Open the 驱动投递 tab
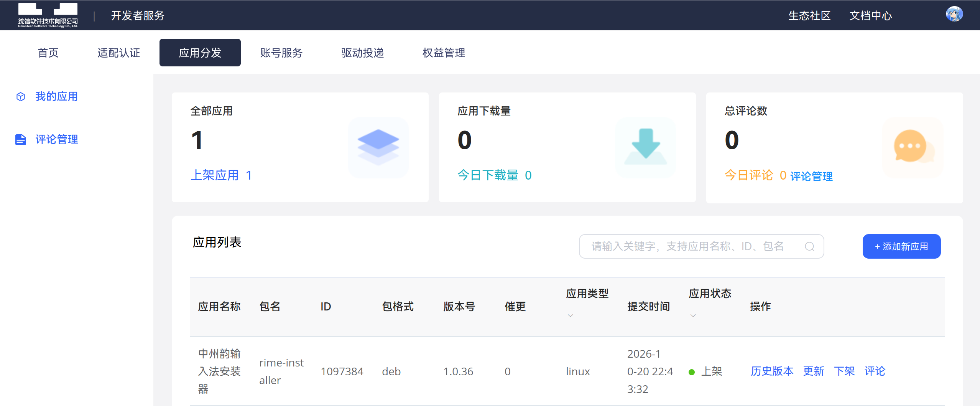The width and height of the screenshot is (980, 406). (363, 53)
